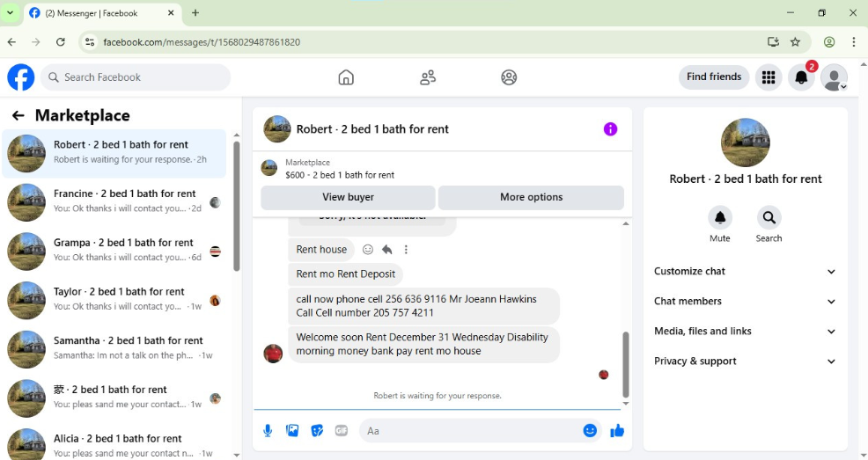Open the notifications bell with badge
The image size is (868, 460).
801,77
